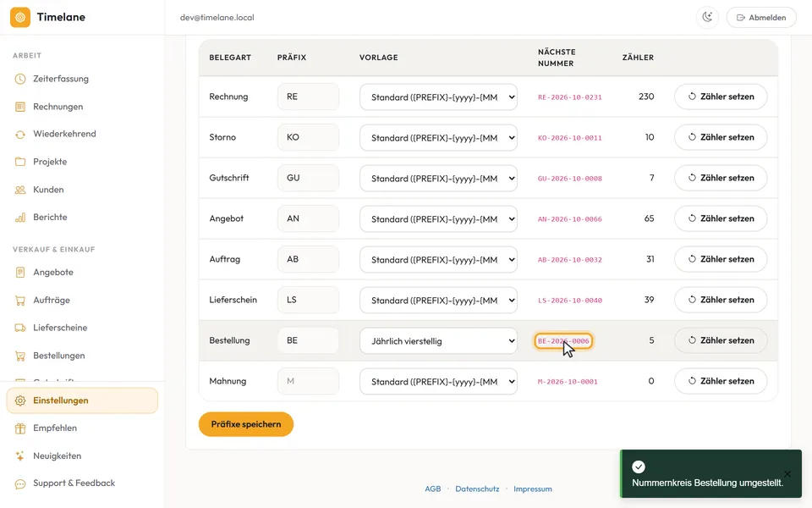The image size is (812, 508).
Task: Open the Impressum footer link
Action: 532,489
